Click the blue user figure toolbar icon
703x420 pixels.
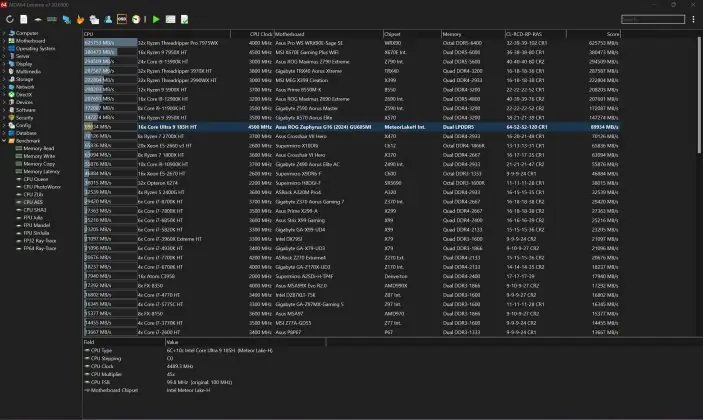coord(108,19)
